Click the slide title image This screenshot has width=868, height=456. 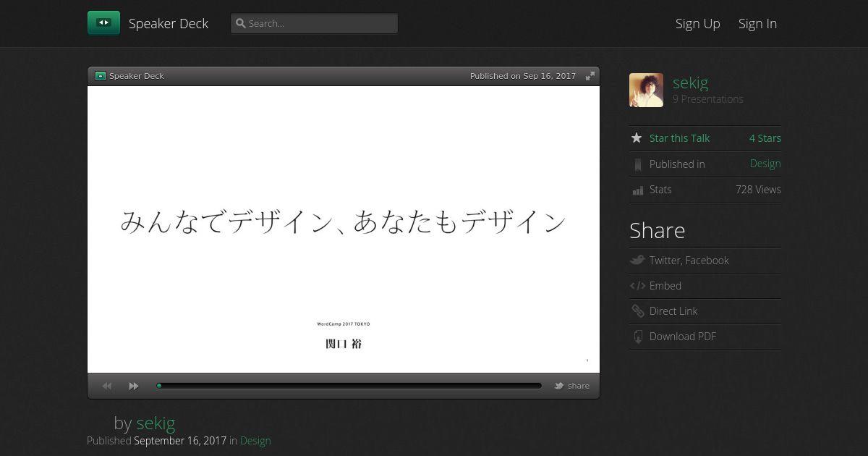344,229
